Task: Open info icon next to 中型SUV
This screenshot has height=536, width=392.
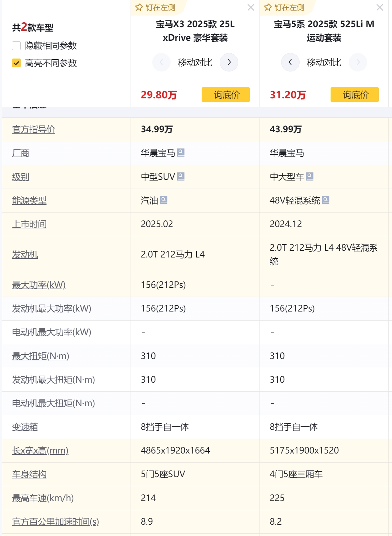Action: pyautogui.click(x=181, y=176)
